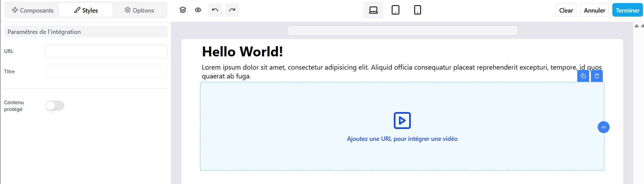This screenshot has height=184, width=644.
Task: Select the Styles tab
Action: 86,10
